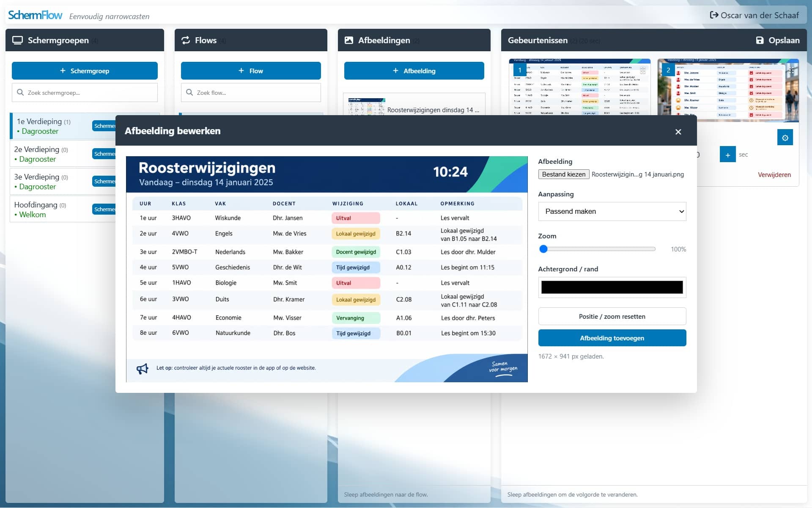The height and width of the screenshot is (508, 812).
Task: Click the Opslaan save icon
Action: coord(760,40)
